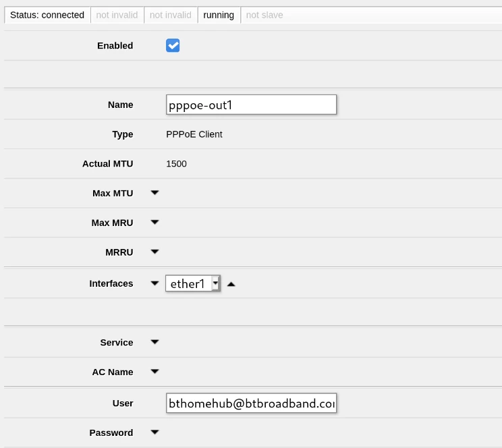The image size is (502, 448).
Task: Uncheck the Enabled checkbox
Action: 173,45
